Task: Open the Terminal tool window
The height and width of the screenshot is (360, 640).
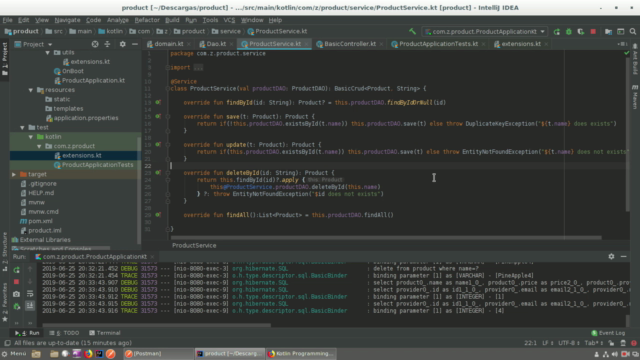Action: pyautogui.click(x=104, y=333)
